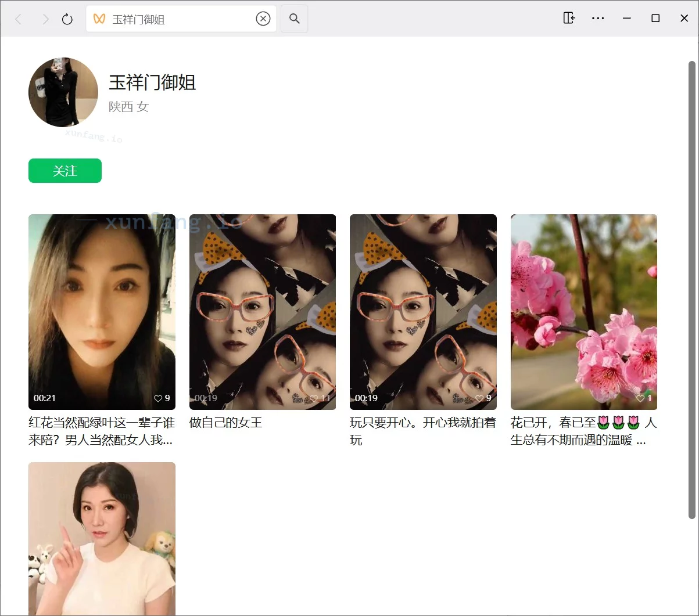Click the caption 花已开，春已至
699x616 pixels.
(x=583, y=431)
